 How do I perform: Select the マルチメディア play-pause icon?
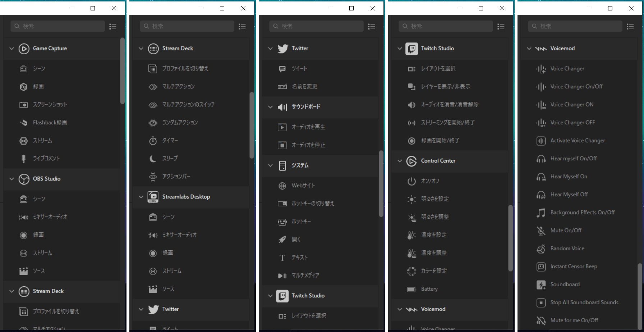(x=282, y=276)
